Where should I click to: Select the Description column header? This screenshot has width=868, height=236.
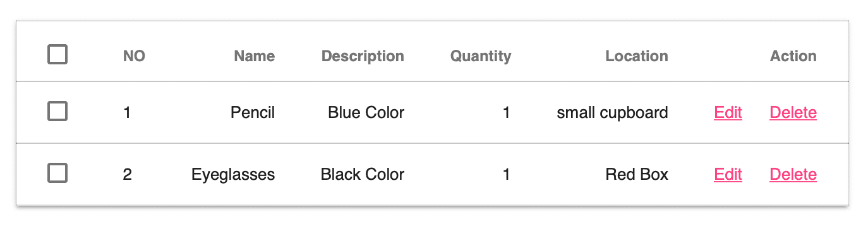point(363,56)
